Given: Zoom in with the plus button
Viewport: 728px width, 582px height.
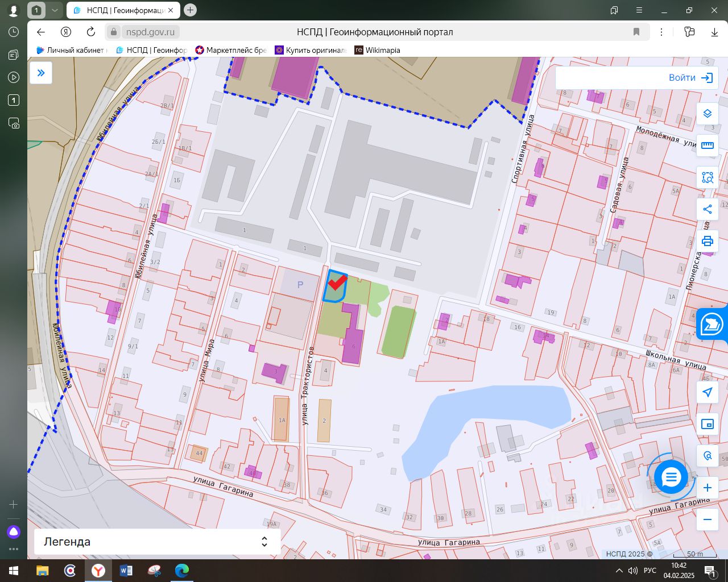Looking at the screenshot, I should [x=707, y=488].
